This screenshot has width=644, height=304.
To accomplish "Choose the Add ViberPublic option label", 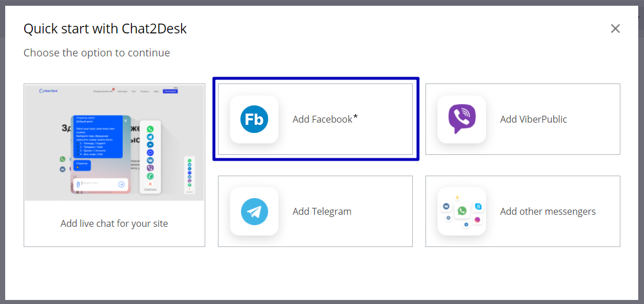I will 533,119.
